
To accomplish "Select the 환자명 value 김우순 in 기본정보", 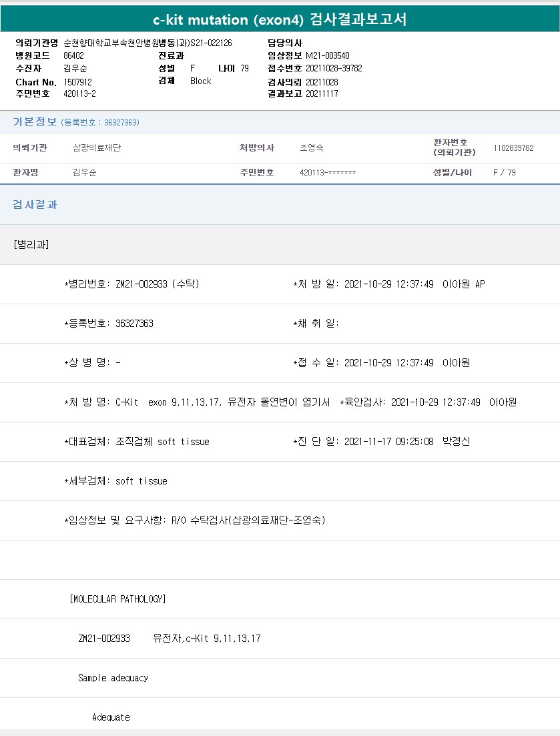I will 85,172.
